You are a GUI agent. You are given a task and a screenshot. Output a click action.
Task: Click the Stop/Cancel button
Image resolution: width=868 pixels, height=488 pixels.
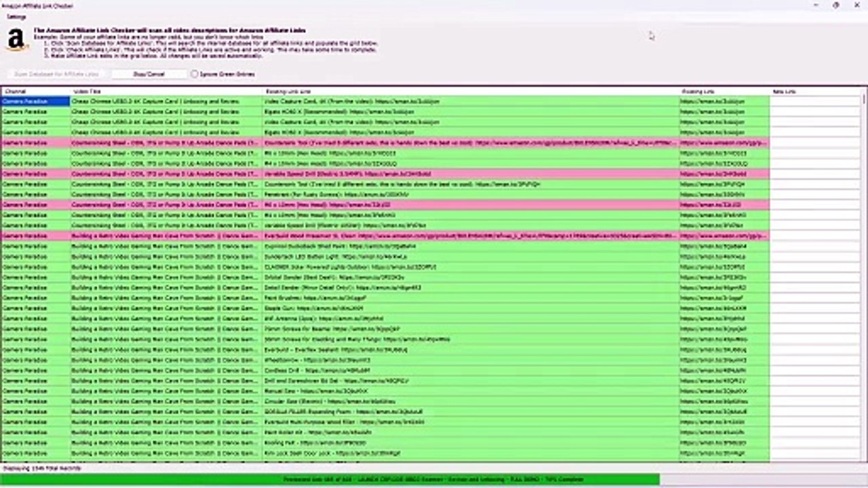point(149,74)
